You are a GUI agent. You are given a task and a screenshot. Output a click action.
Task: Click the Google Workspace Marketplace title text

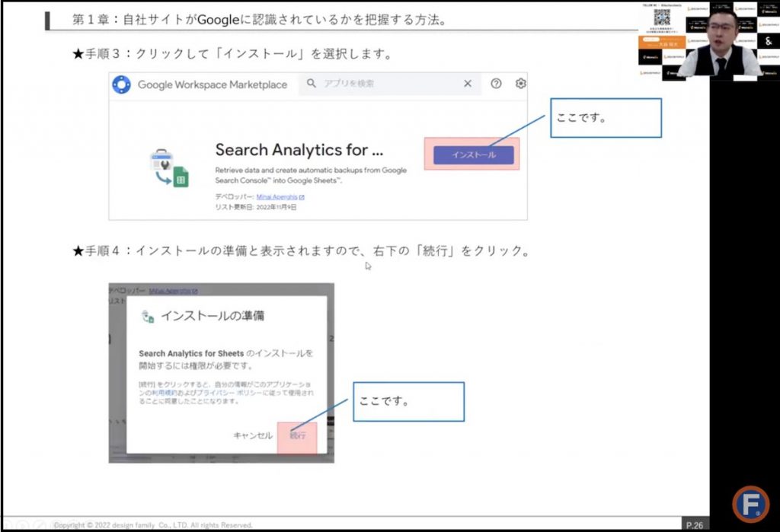point(213,84)
